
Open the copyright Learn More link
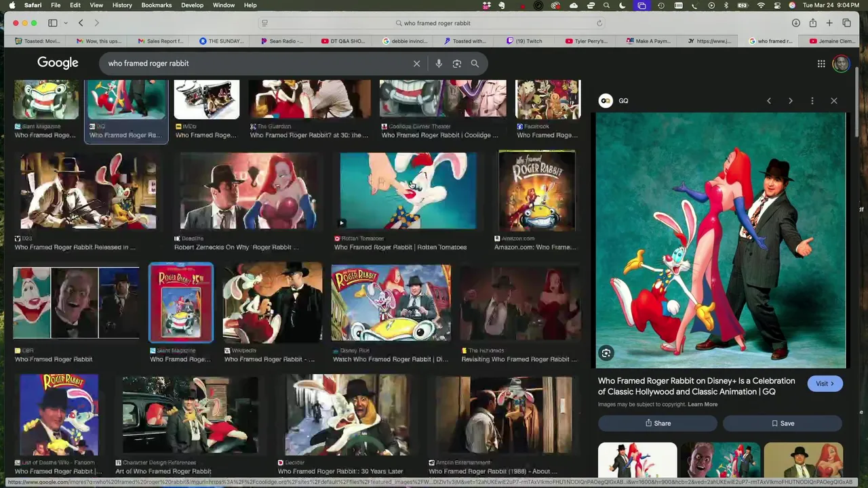pos(703,405)
